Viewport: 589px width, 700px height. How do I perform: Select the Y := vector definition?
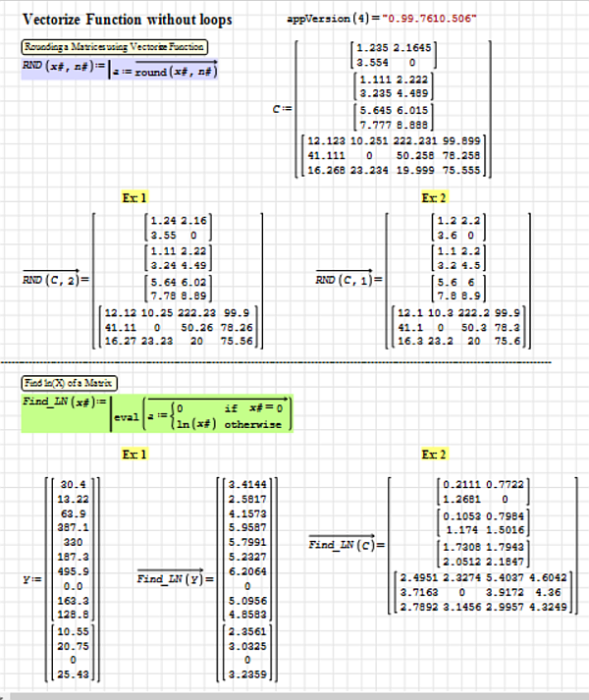(x=27, y=579)
